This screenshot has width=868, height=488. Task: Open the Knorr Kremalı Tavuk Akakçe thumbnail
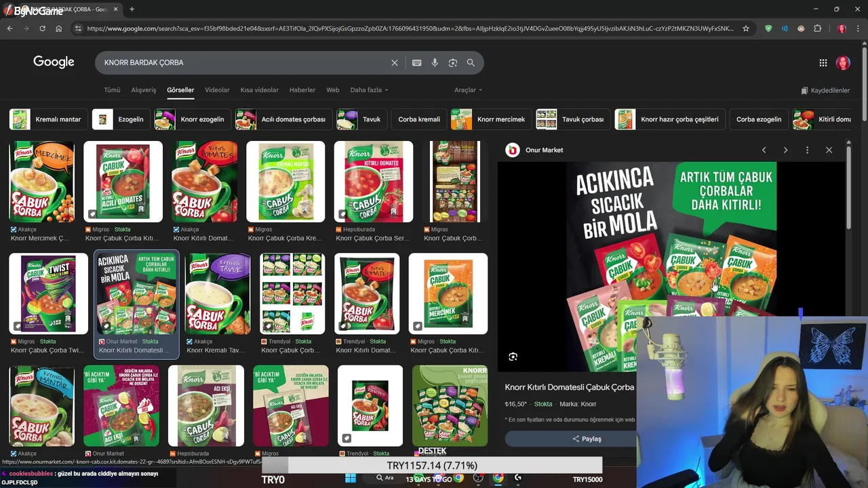click(218, 293)
